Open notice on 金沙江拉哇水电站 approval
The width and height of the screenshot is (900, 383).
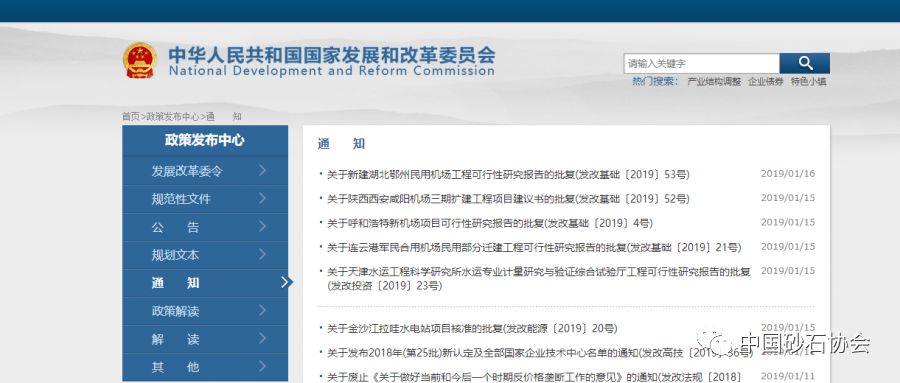pyautogui.click(x=472, y=328)
